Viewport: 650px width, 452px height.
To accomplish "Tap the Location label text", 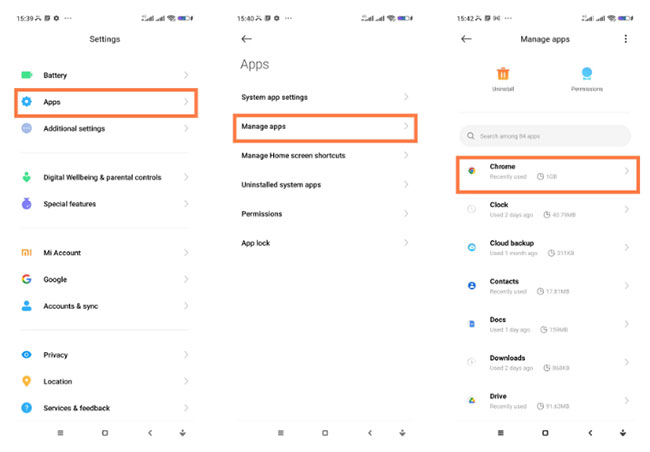I will [x=58, y=382].
